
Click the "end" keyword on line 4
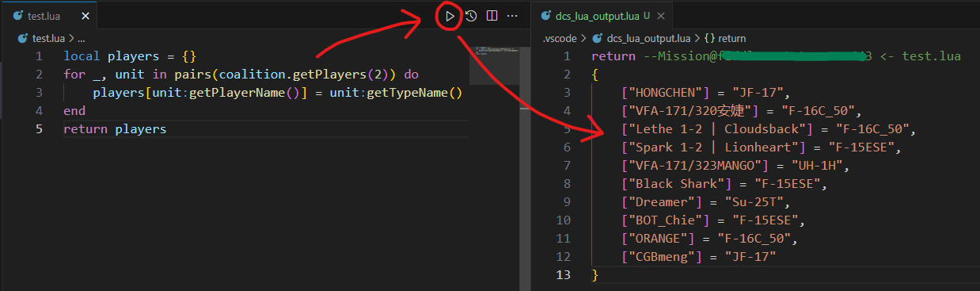(x=74, y=111)
